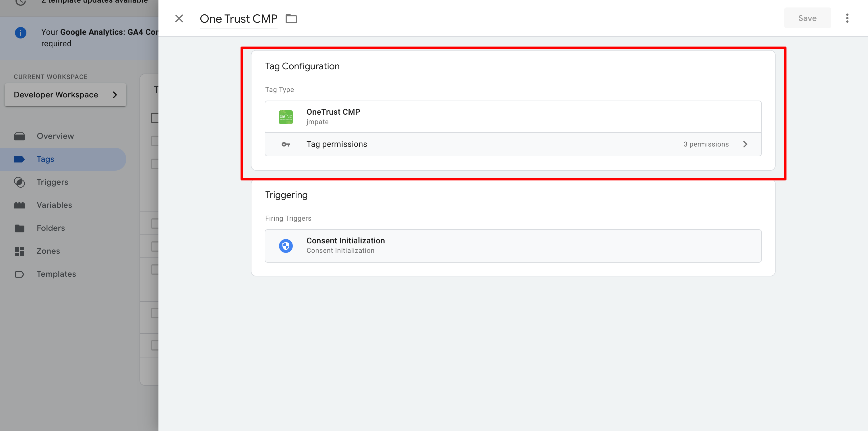Click the Google Analytics: GA4 notice text
Image resolution: width=868 pixels, height=431 pixels.
(x=100, y=38)
